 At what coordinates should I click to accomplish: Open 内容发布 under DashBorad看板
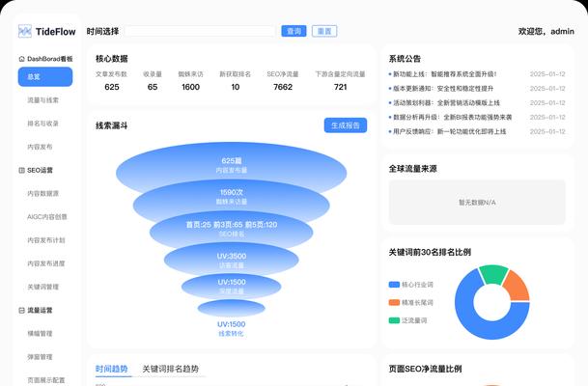[40, 147]
